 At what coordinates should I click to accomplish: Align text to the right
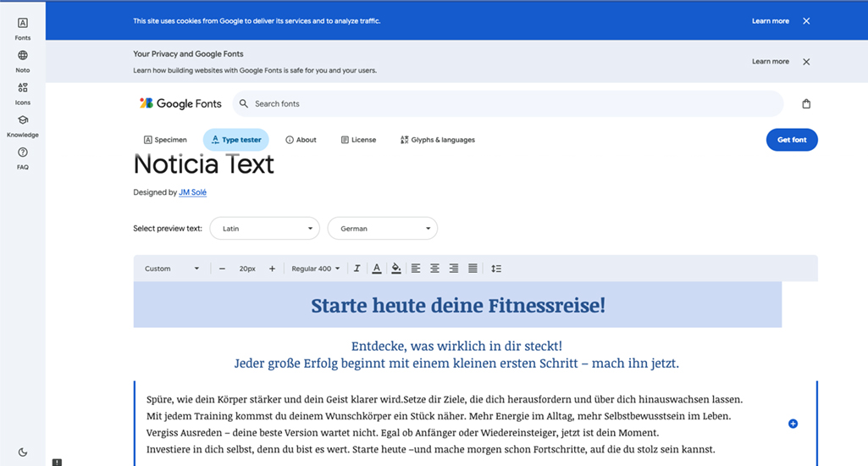454,269
